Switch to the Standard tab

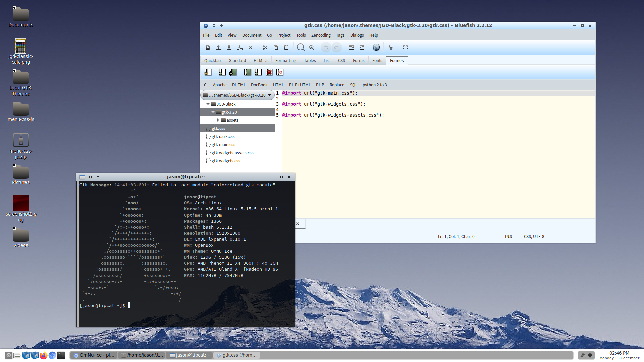pos(237,61)
